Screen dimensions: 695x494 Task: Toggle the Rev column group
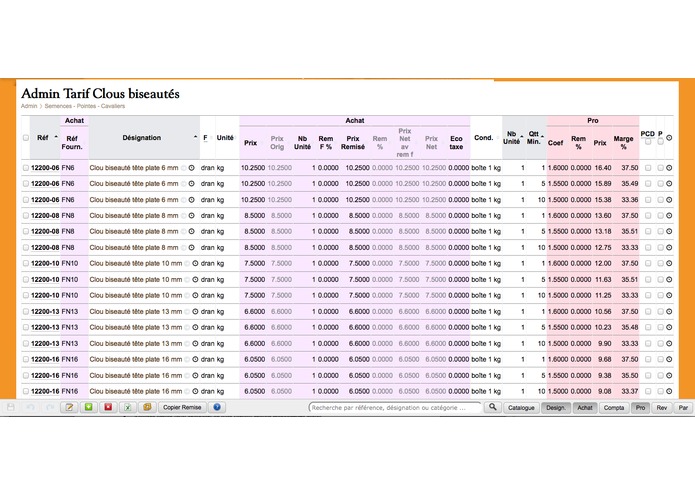pos(661,408)
